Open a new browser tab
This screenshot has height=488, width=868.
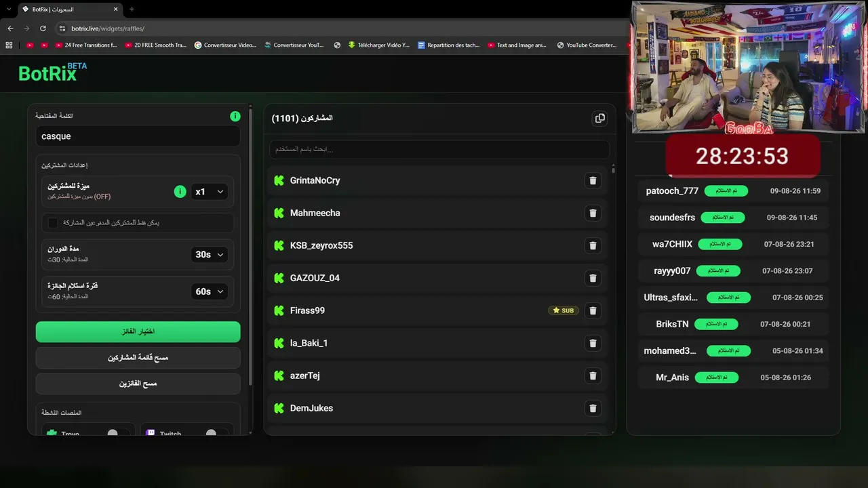tap(132, 9)
